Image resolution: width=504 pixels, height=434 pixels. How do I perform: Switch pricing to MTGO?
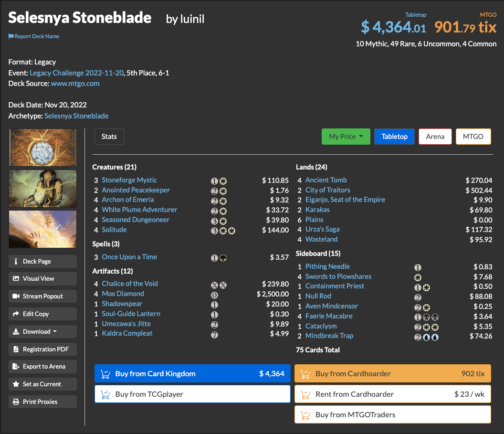(x=473, y=137)
